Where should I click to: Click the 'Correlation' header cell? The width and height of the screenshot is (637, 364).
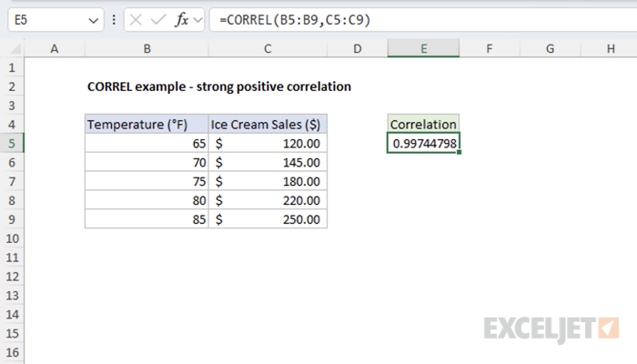423,125
